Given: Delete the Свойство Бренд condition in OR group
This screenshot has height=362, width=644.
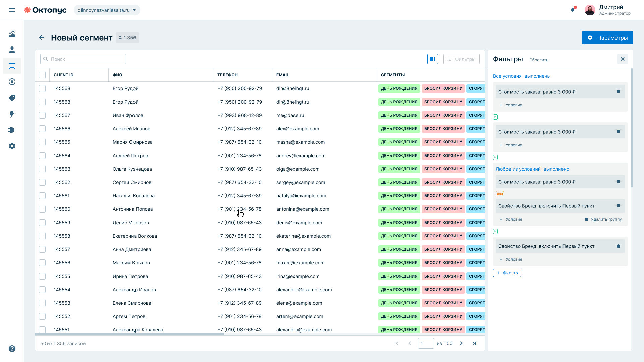Looking at the screenshot, I should [619, 206].
